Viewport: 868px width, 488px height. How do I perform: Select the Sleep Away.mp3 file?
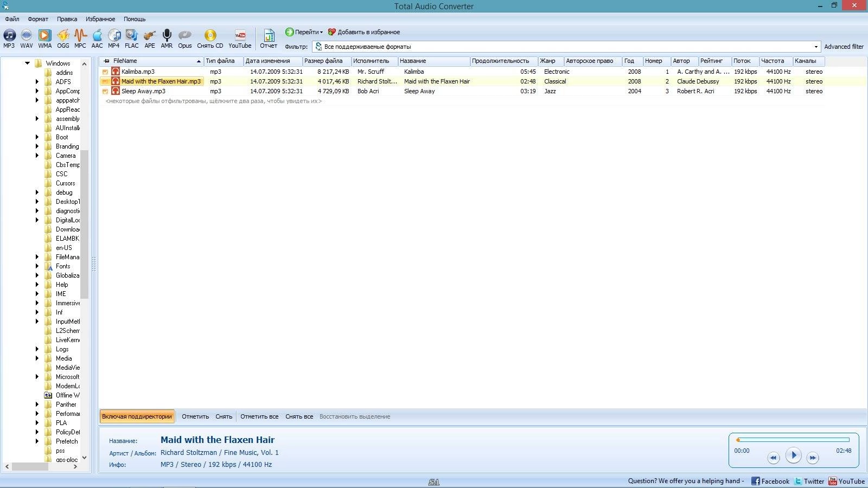[x=143, y=91]
